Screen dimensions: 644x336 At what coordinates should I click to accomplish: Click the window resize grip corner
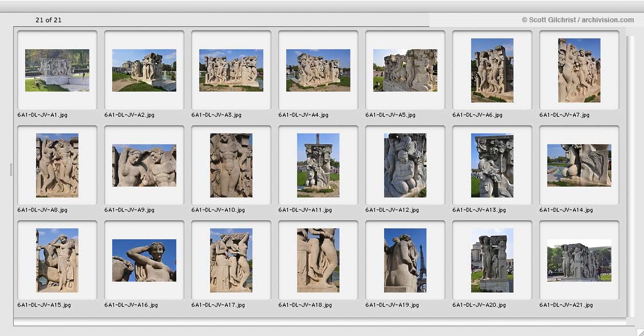coord(641,333)
